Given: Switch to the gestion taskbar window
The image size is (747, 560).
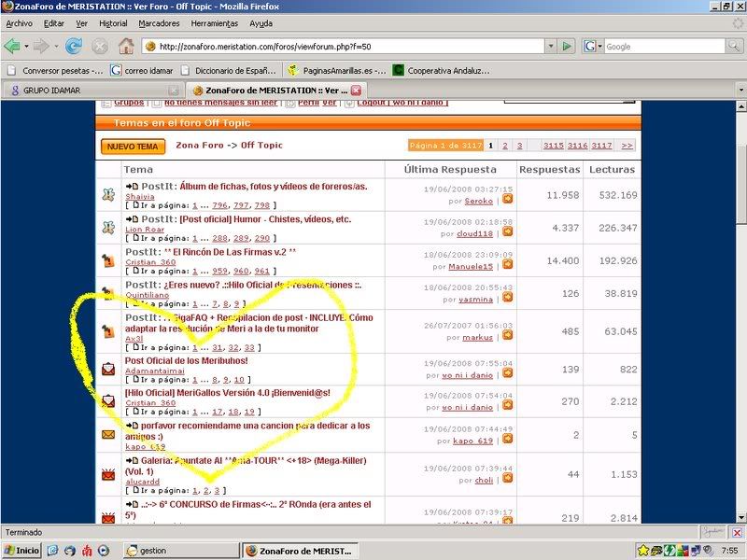Looking at the screenshot, I should pyautogui.click(x=181, y=551).
